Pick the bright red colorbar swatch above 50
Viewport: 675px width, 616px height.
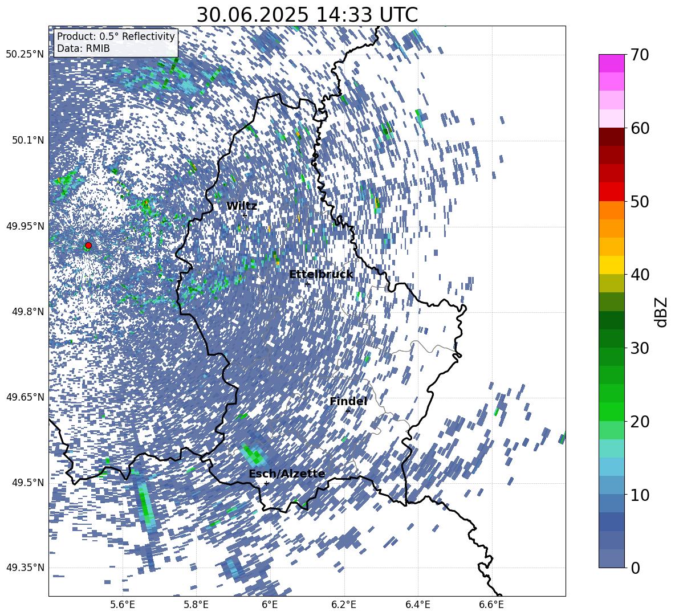coord(611,192)
